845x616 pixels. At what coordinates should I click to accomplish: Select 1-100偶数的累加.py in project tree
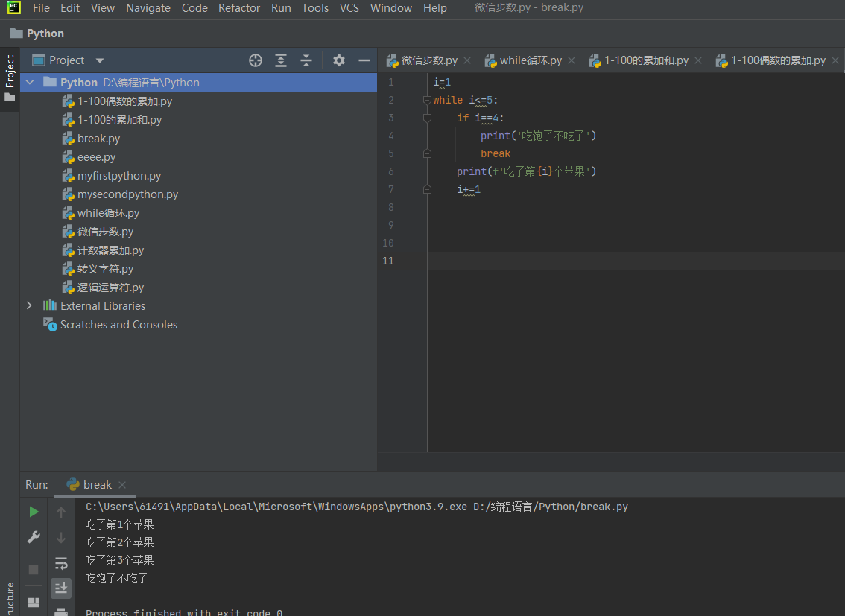(x=118, y=101)
